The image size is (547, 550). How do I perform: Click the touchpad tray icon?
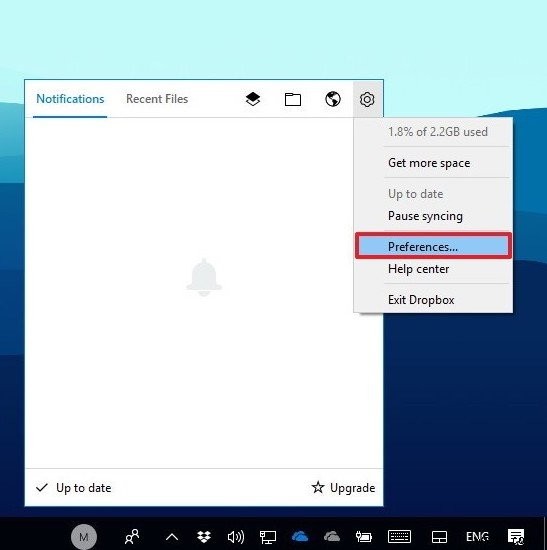(439, 537)
